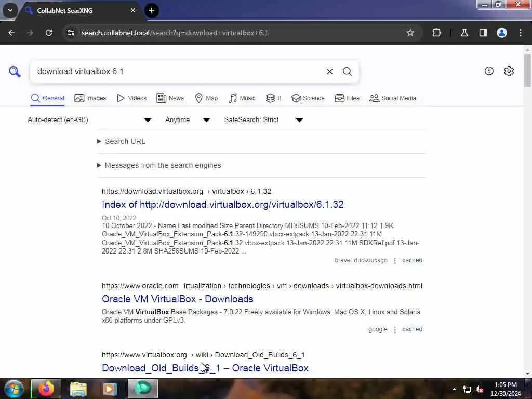Open media player taskbar icon

[110, 389]
